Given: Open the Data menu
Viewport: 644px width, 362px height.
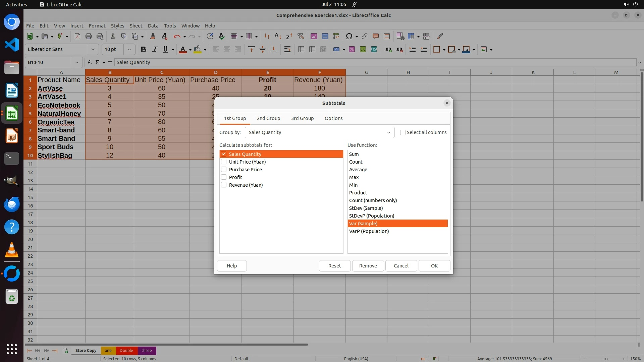Looking at the screenshot, I should [153, 26].
